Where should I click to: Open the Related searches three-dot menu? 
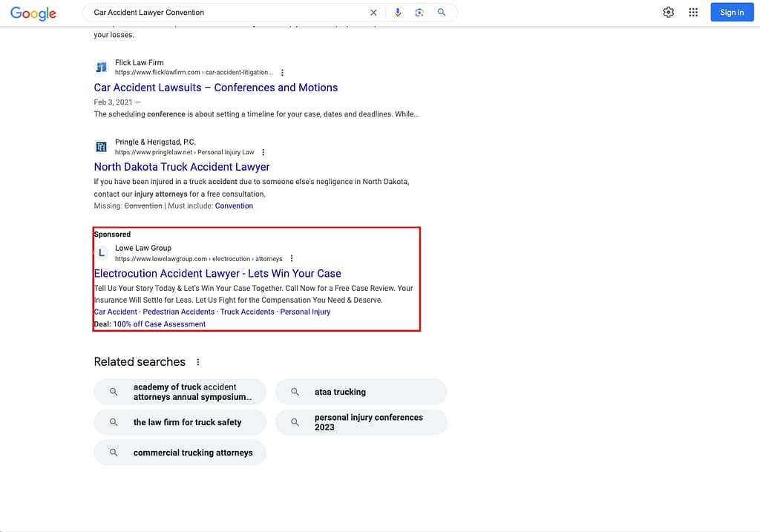[x=197, y=362]
